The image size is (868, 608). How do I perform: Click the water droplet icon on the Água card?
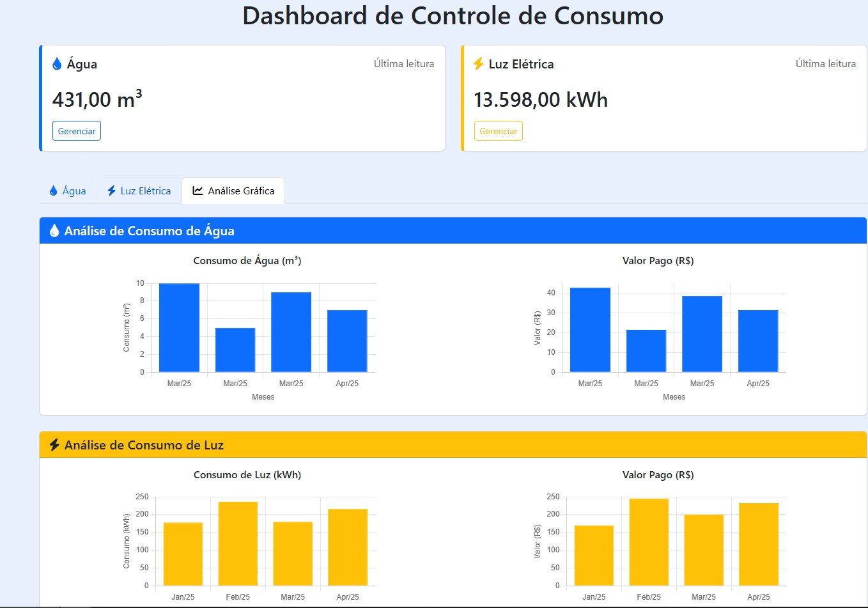point(58,63)
